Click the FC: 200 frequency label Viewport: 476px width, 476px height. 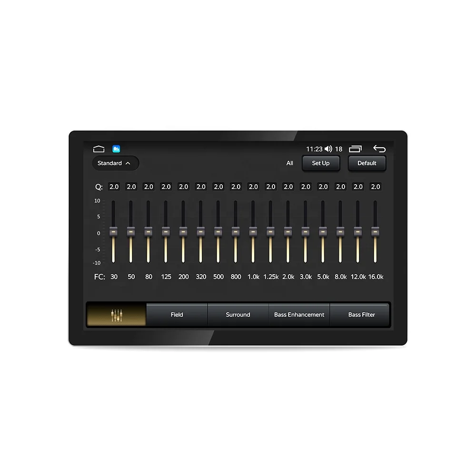click(183, 277)
